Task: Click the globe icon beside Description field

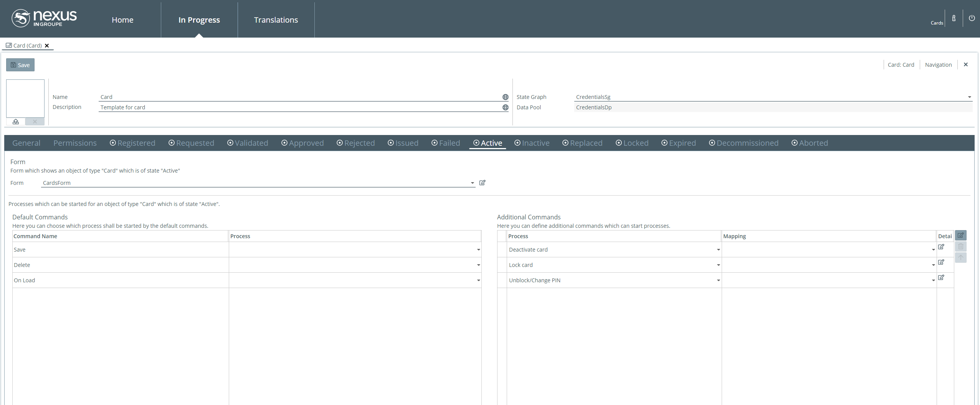Action: (505, 107)
